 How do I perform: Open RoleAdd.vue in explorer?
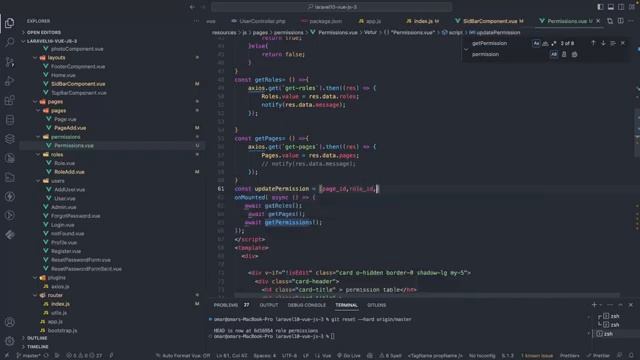pyautogui.click(x=69, y=172)
